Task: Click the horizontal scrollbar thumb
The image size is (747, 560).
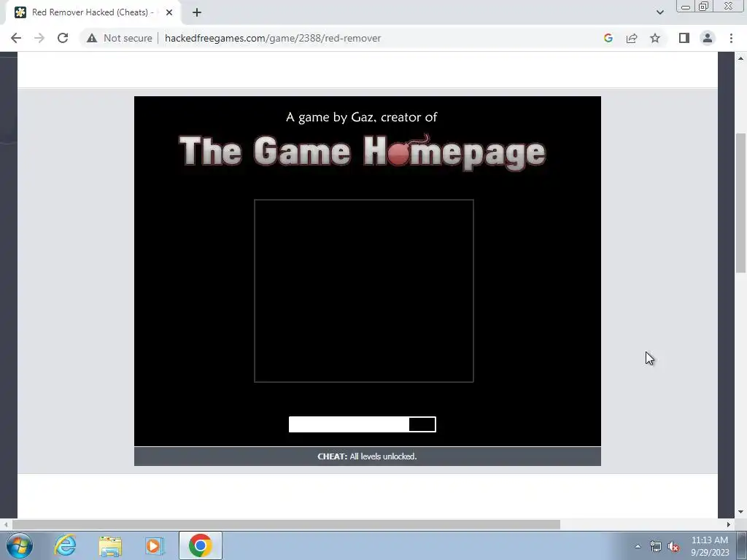Action: coord(286,524)
